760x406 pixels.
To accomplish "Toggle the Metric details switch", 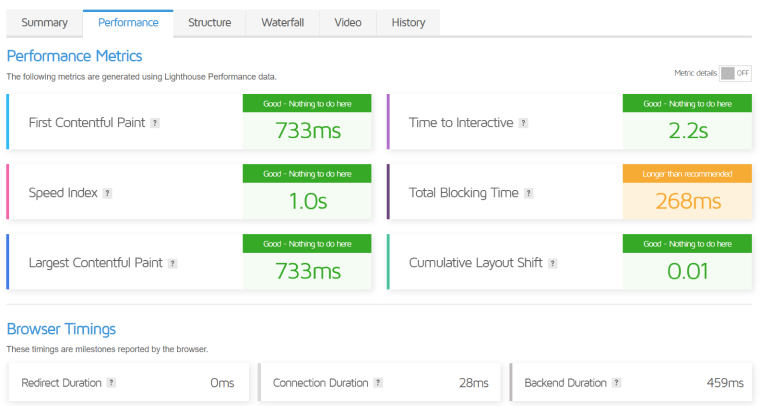I will [735, 73].
